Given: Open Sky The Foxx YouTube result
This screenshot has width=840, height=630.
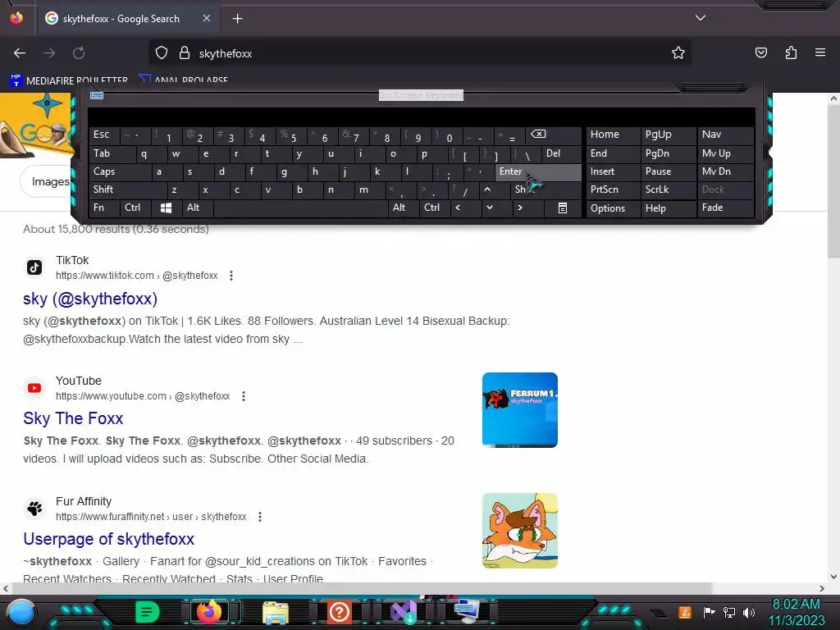Looking at the screenshot, I should 73,418.
